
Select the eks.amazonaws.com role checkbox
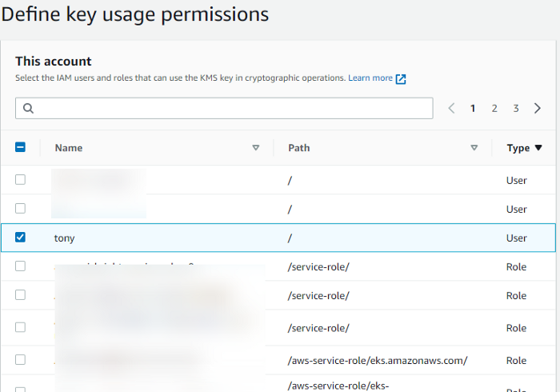click(21, 359)
